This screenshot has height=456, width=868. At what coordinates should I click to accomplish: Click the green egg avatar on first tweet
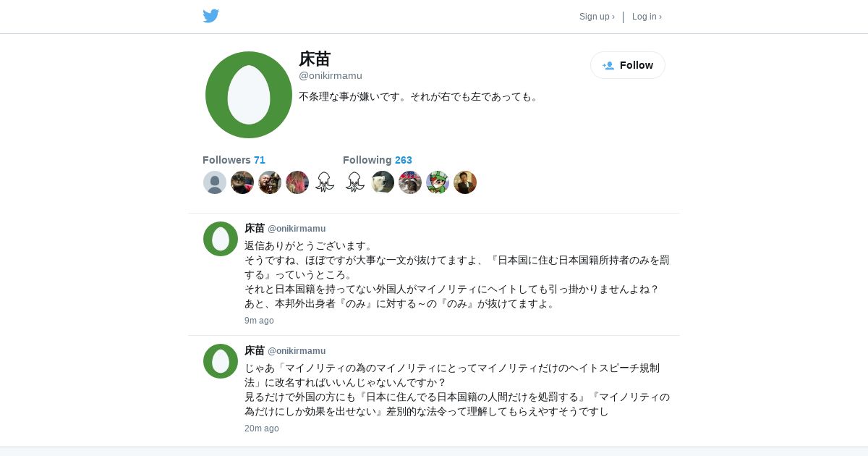[x=221, y=239]
